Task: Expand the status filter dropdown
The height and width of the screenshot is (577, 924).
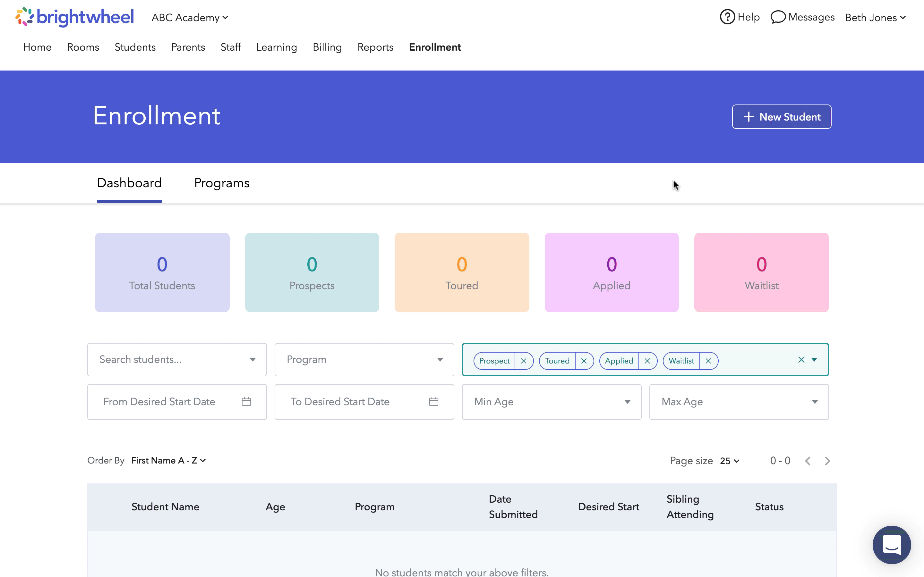Action: click(814, 360)
